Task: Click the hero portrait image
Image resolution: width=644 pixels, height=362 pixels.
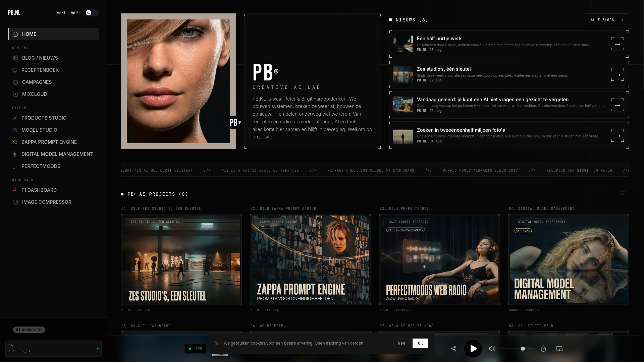Action: coord(178,81)
